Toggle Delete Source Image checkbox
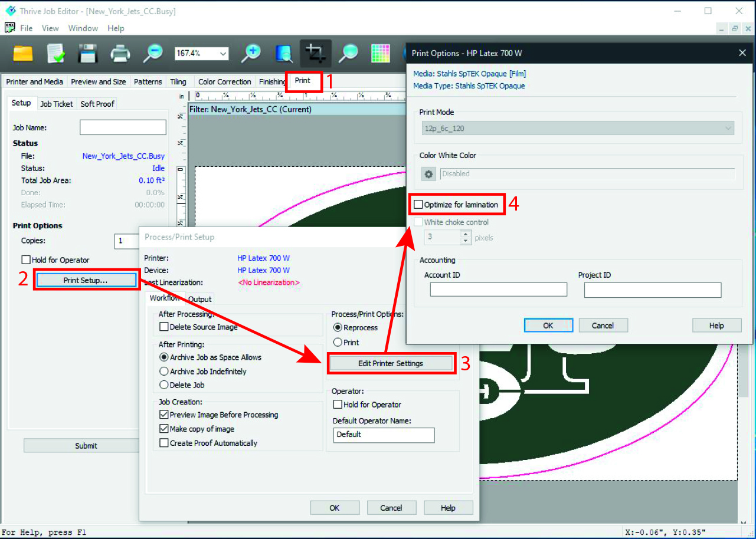 click(164, 327)
